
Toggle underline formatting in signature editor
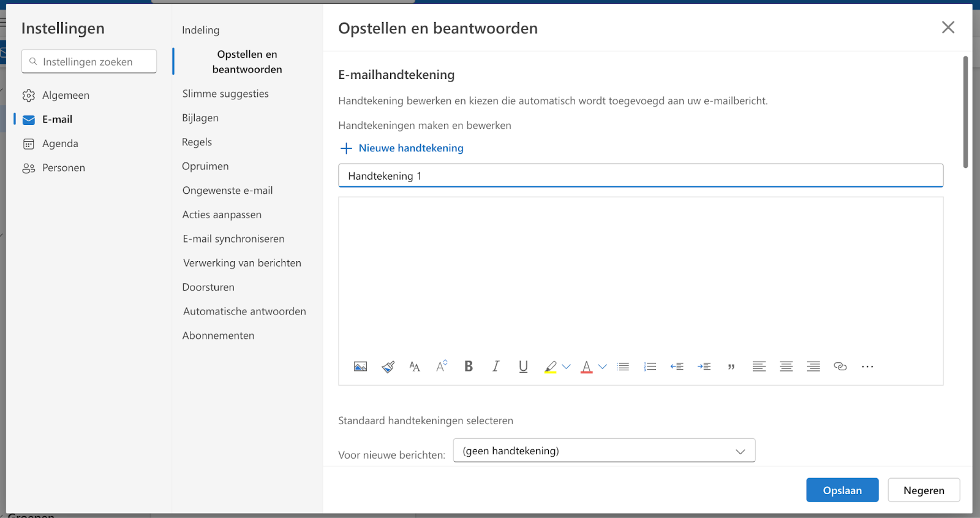[523, 367]
